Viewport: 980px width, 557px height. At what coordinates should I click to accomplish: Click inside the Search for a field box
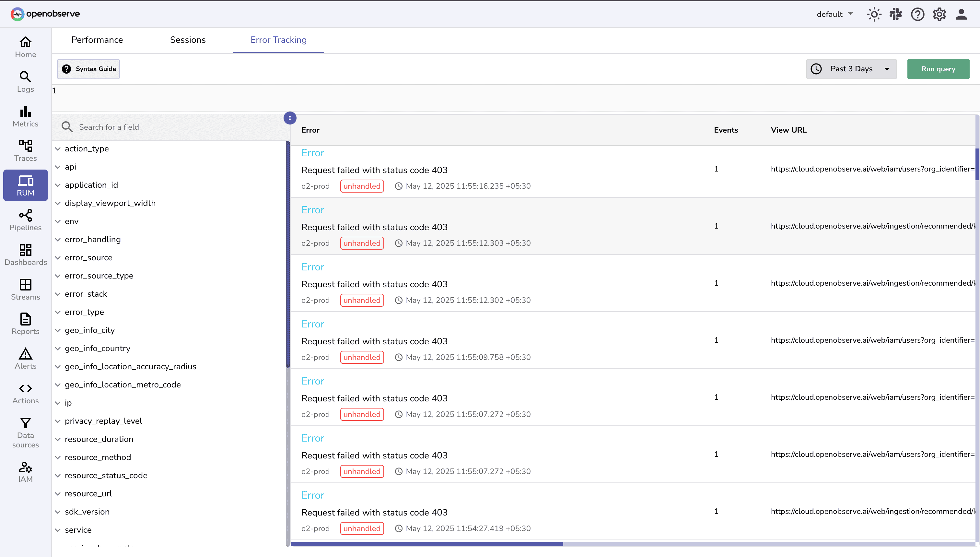tap(153, 127)
